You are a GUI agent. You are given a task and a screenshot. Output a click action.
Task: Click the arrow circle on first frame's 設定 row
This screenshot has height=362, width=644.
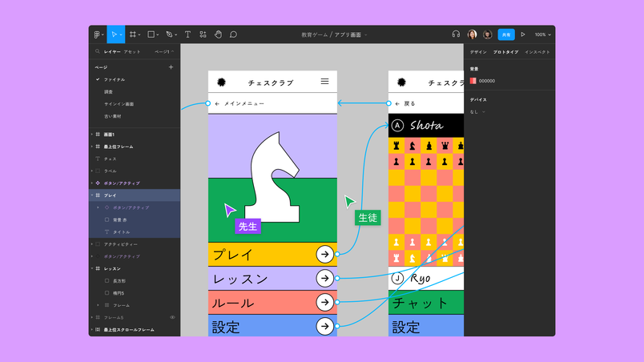[325, 326]
